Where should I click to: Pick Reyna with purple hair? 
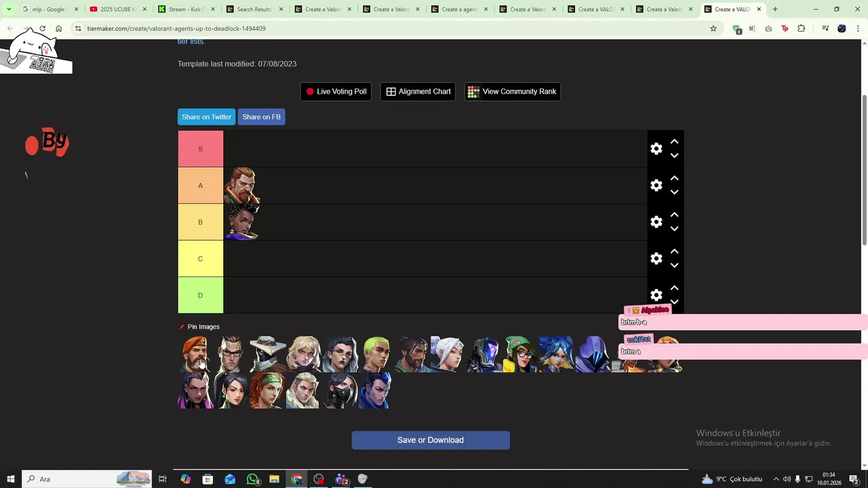pos(195,390)
